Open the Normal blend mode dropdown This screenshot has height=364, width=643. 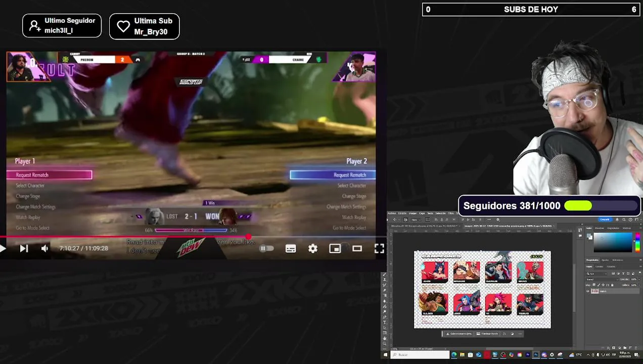tap(602, 280)
